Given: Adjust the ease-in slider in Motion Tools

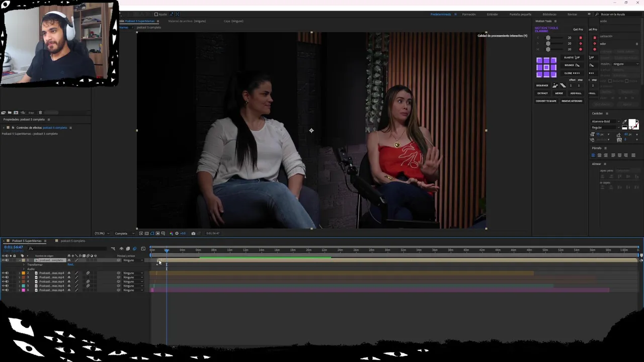Looking at the screenshot, I should [x=548, y=38].
